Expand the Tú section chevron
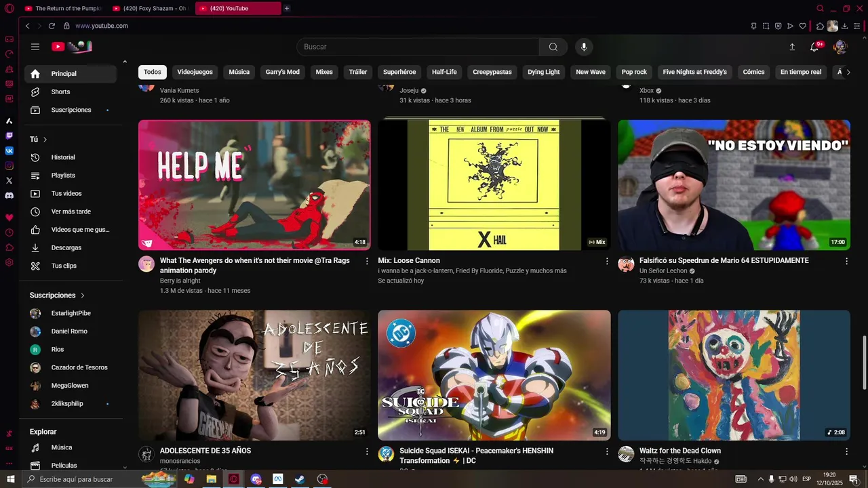The width and height of the screenshot is (868, 488). coord(45,140)
